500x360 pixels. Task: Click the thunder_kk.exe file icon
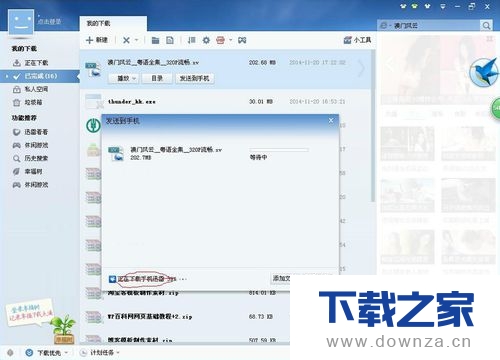[94, 102]
